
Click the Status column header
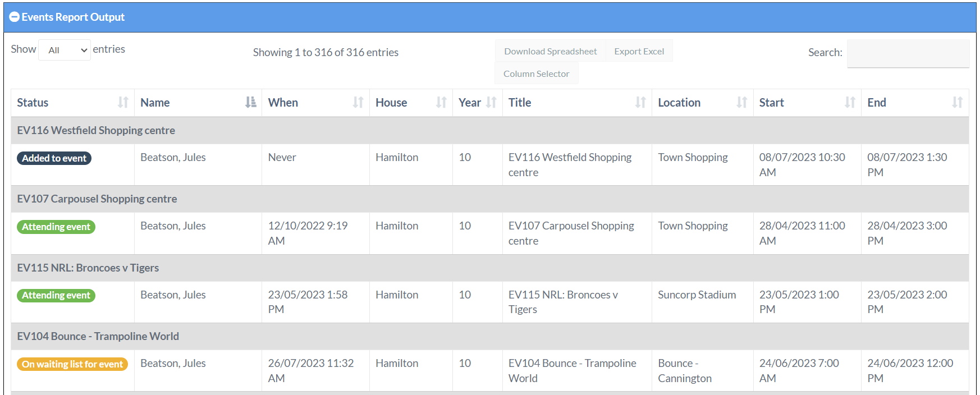[72, 103]
